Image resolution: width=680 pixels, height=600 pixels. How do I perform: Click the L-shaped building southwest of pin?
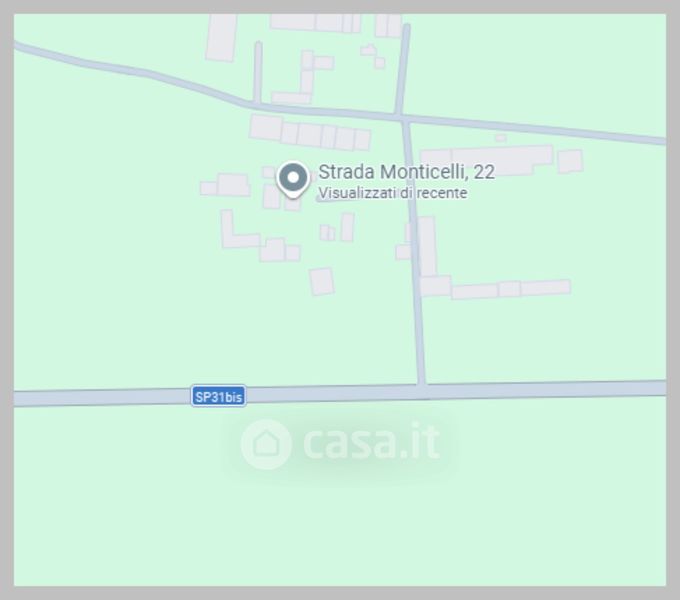coord(239,229)
